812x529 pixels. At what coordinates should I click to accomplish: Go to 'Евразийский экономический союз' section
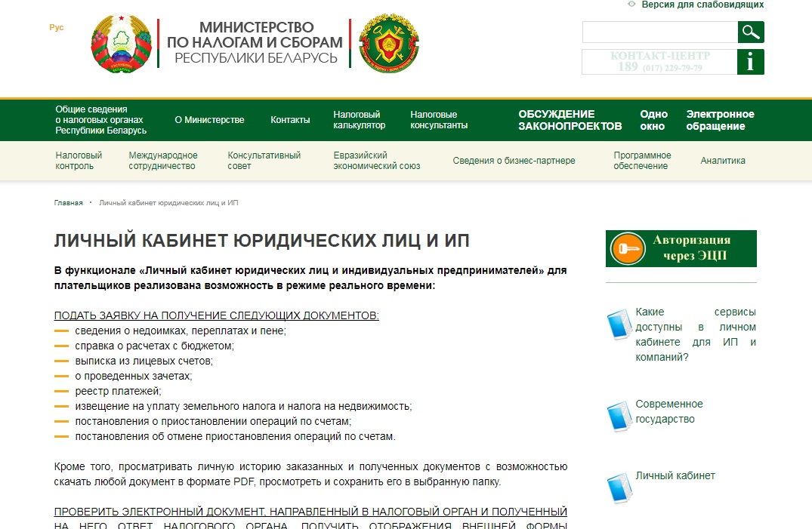coord(376,161)
